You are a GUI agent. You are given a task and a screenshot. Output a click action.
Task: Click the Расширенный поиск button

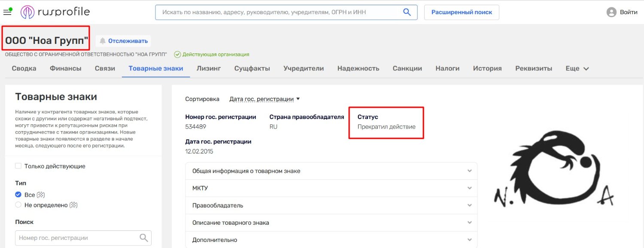(x=462, y=12)
